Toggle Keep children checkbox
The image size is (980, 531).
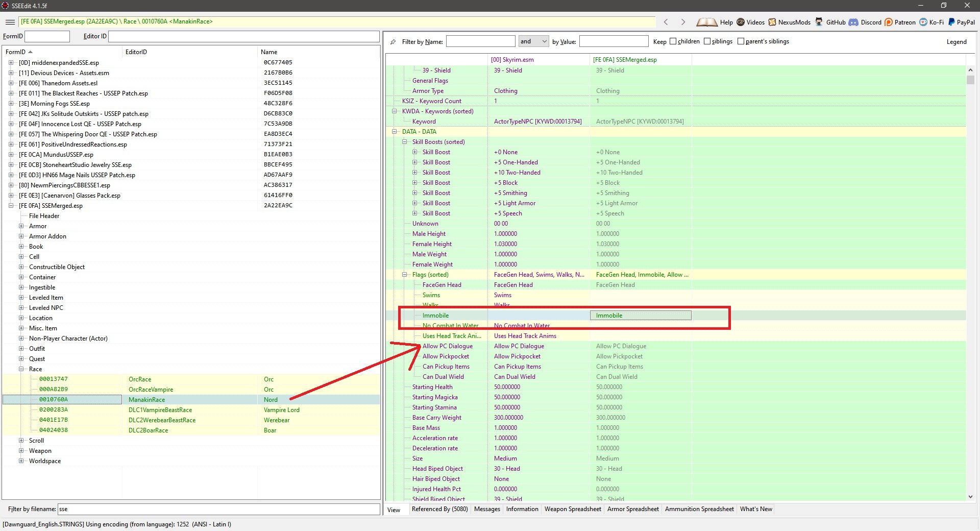tap(673, 41)
